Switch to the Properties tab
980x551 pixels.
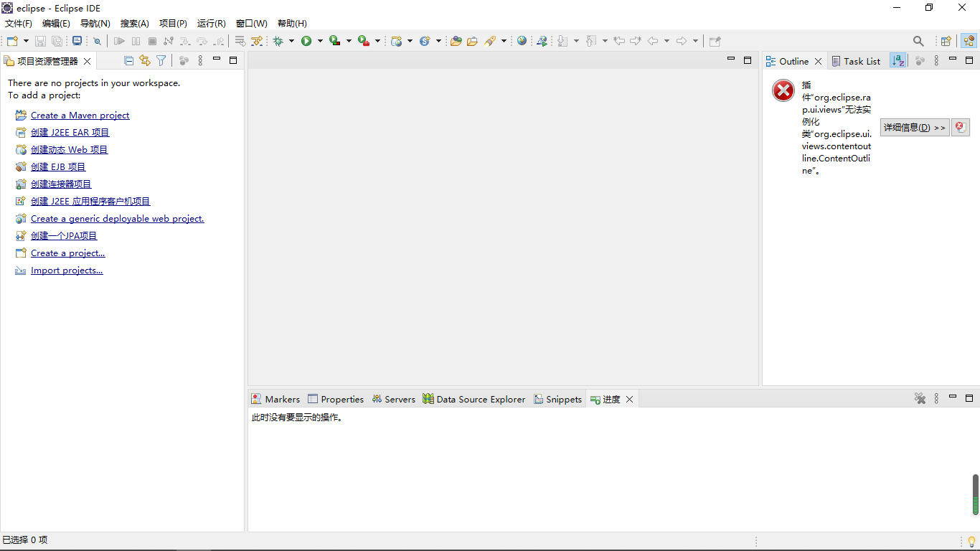[x=336, y=400]
